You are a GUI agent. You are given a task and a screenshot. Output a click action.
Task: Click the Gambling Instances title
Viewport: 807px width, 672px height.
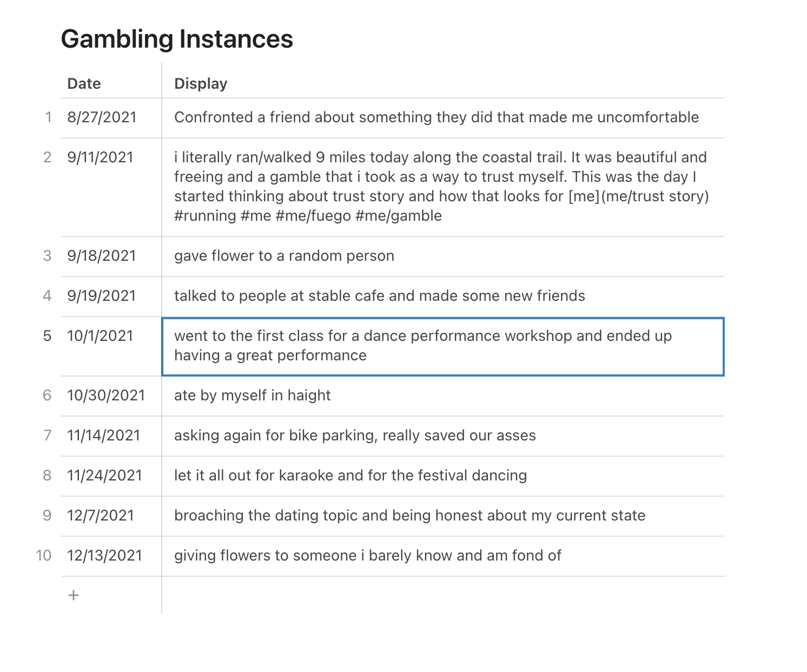tap(177, 39)
